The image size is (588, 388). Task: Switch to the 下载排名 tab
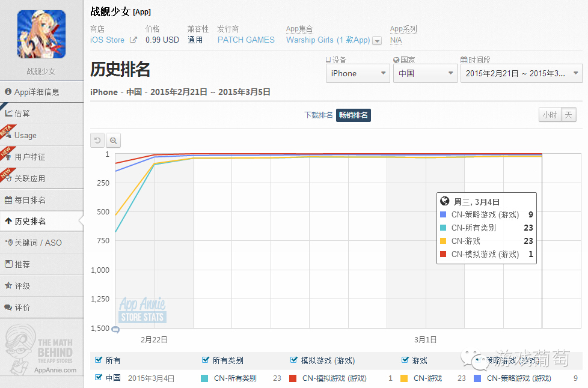tap(319, 115)
